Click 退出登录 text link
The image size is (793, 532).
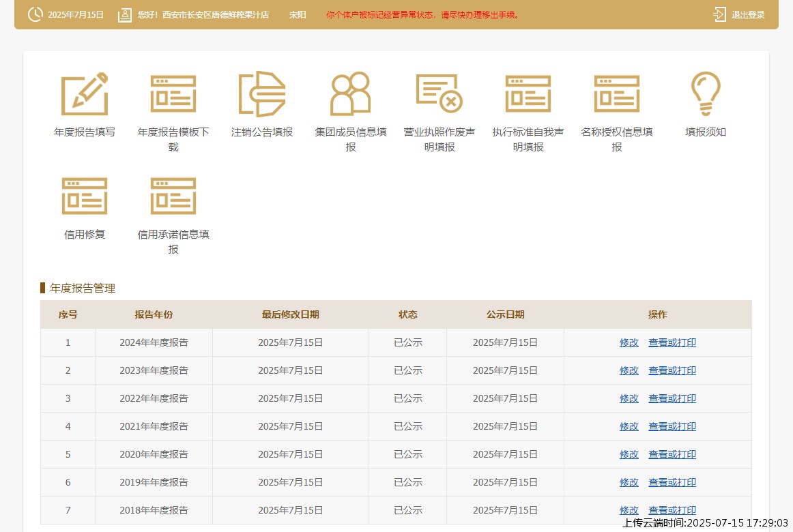(x=748, y=14)
